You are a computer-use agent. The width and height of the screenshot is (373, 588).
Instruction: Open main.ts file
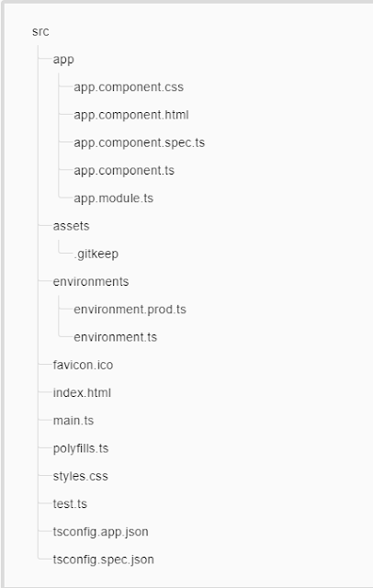tap(73, 421)
